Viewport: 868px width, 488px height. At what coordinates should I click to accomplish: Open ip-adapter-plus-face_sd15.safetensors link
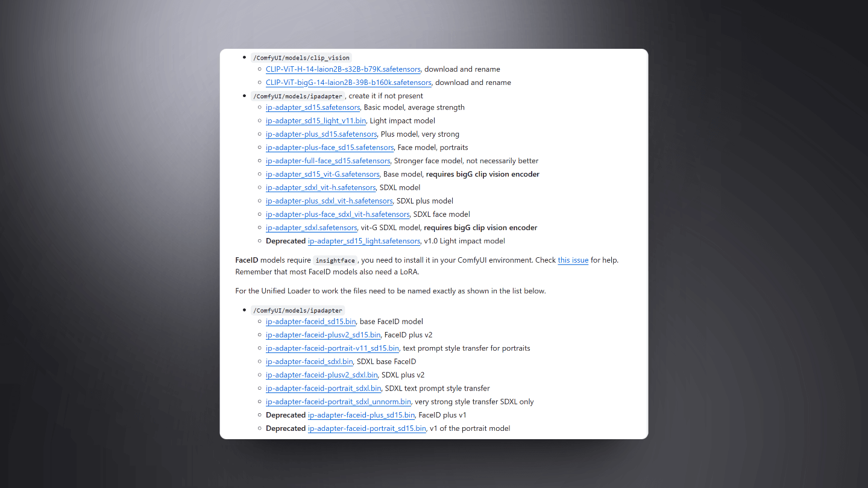click(x=330, y=148)
